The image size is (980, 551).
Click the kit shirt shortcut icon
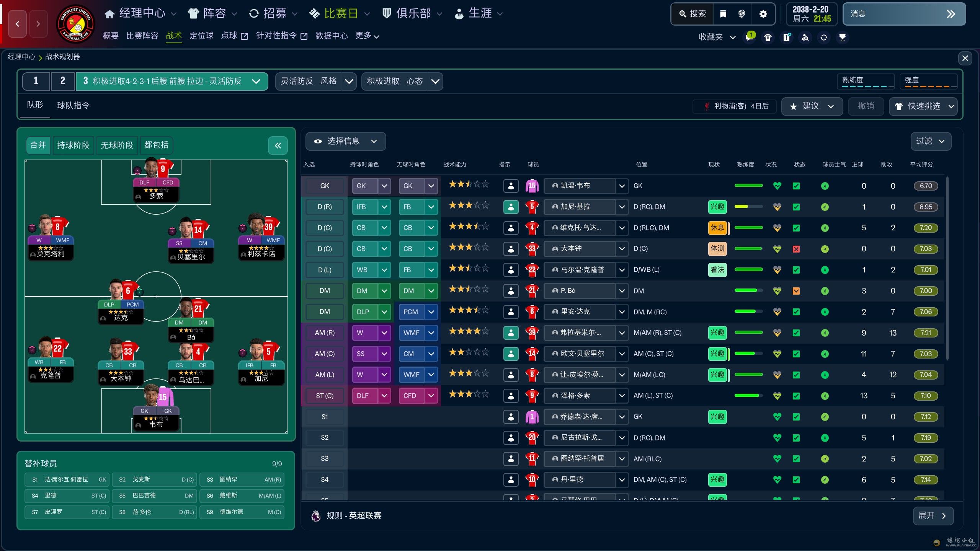[768, 37]
